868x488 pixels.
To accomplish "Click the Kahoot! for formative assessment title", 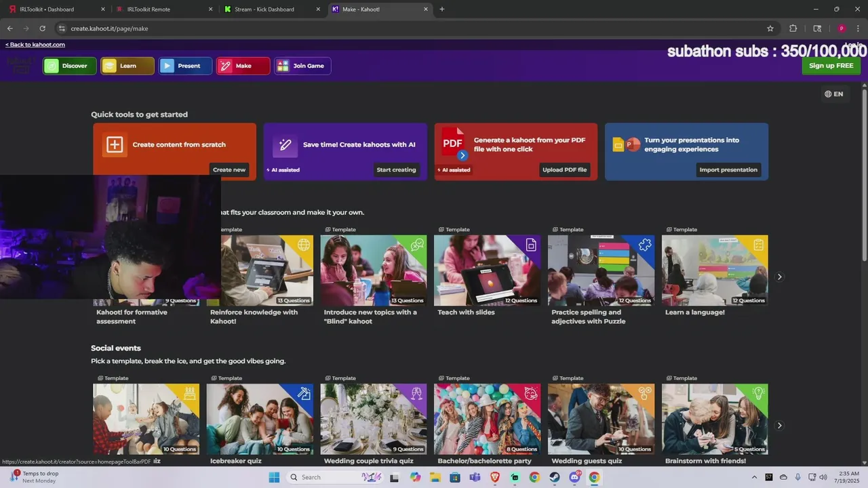I will pyautogui.click(x=132, y=317).
